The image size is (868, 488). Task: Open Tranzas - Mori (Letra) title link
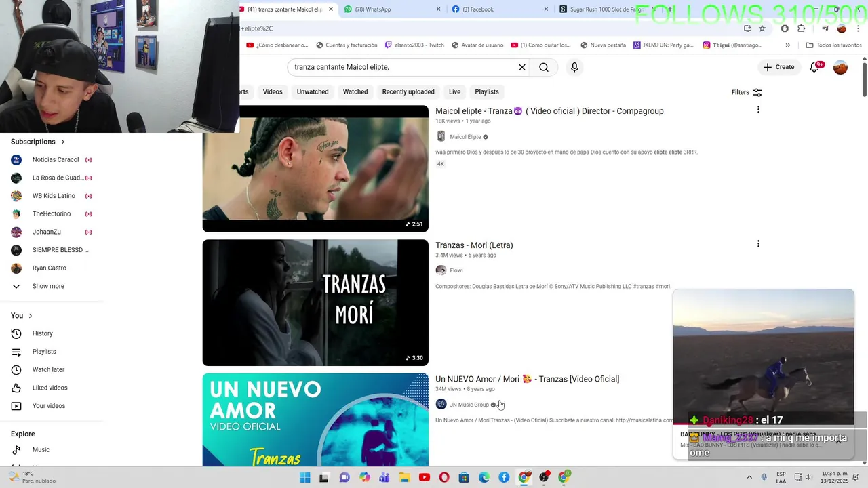pos(474,245)
